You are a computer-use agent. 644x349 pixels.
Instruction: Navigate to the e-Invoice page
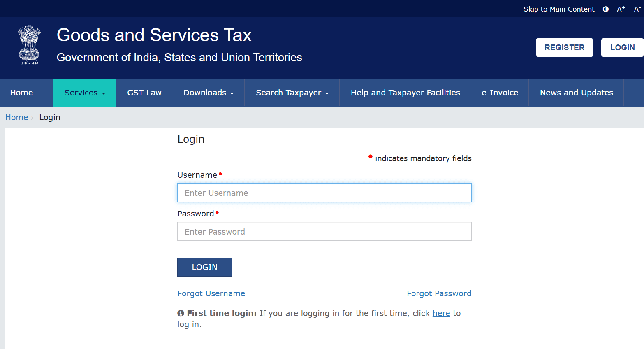(499, 93)
